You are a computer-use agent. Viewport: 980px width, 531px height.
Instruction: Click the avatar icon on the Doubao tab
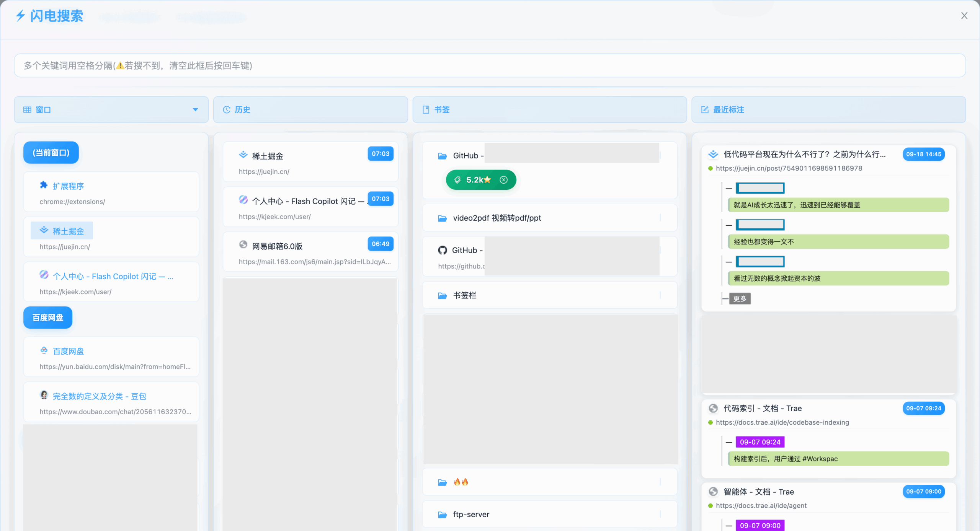pyautogui.click(x=44, y=395)
